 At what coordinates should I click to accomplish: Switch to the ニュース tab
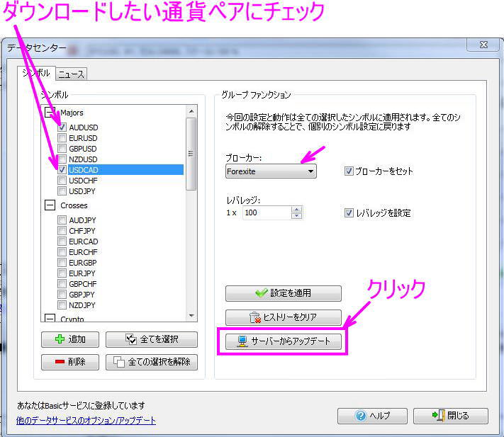pyautogui.click(x=71, y=74)
